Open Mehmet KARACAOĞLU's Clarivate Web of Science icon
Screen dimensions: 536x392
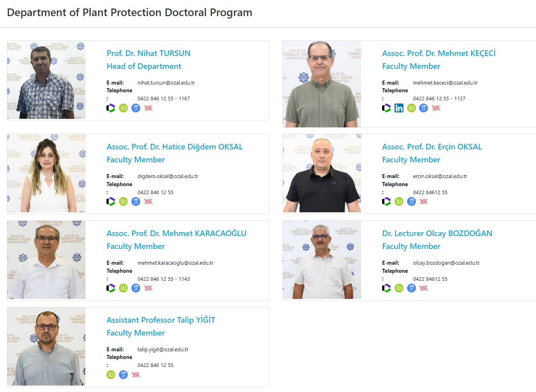[111, 288]
